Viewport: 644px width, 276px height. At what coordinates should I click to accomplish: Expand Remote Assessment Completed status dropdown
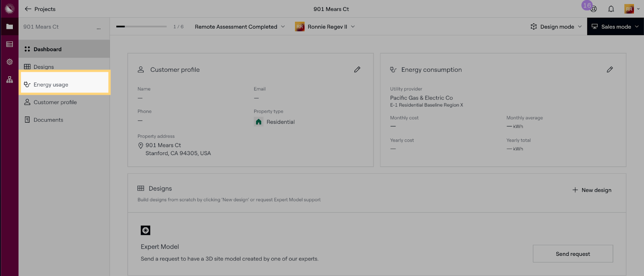240,27
